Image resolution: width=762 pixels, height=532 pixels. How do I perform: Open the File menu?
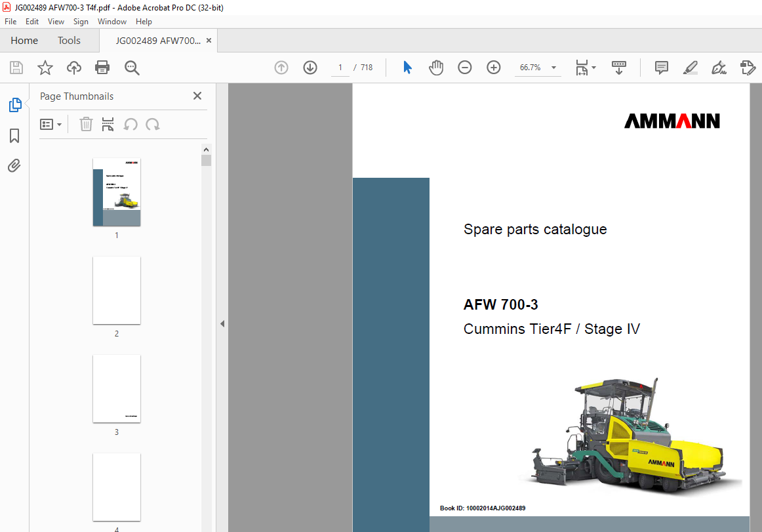(x=10, y=22)
